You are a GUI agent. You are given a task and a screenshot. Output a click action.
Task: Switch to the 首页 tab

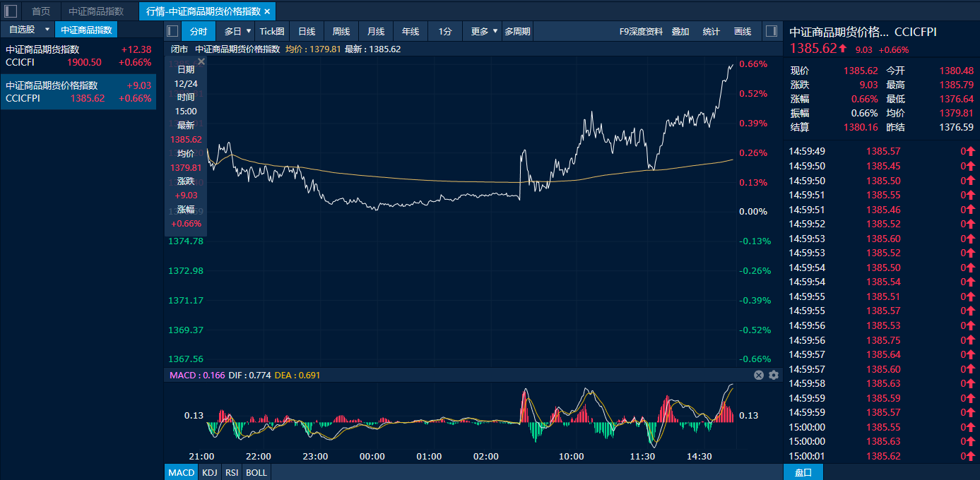tap(41, 11)
